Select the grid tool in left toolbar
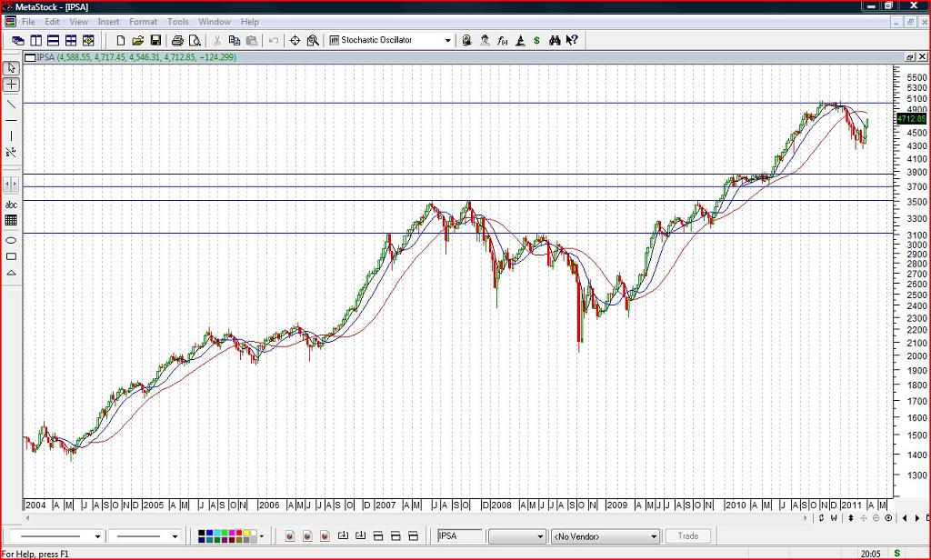Viewport: 931px width, 560px height. pos(11,220)
